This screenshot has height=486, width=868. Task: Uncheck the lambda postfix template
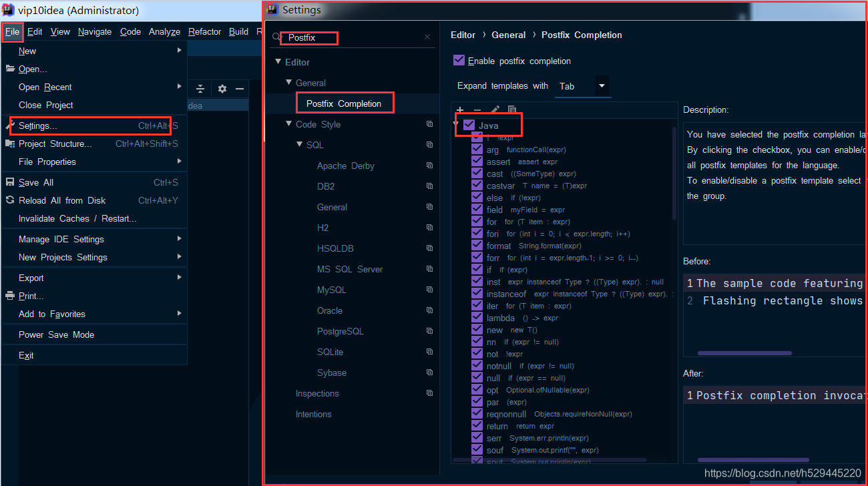[x=477, y=318]
